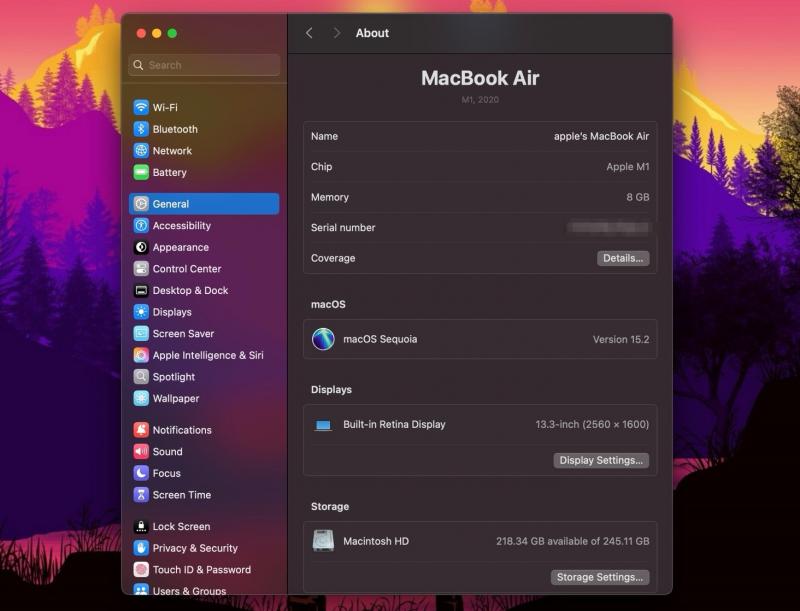The height and width of the screenshot is (611, 800).
Task: Click the 8 GB memory value
Action: click(x=638, y=197)
